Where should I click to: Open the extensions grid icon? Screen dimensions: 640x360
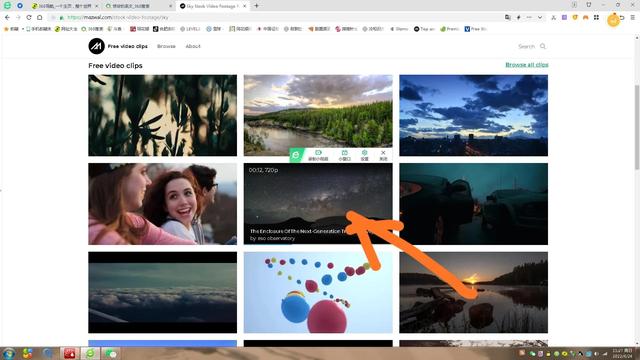596,18
